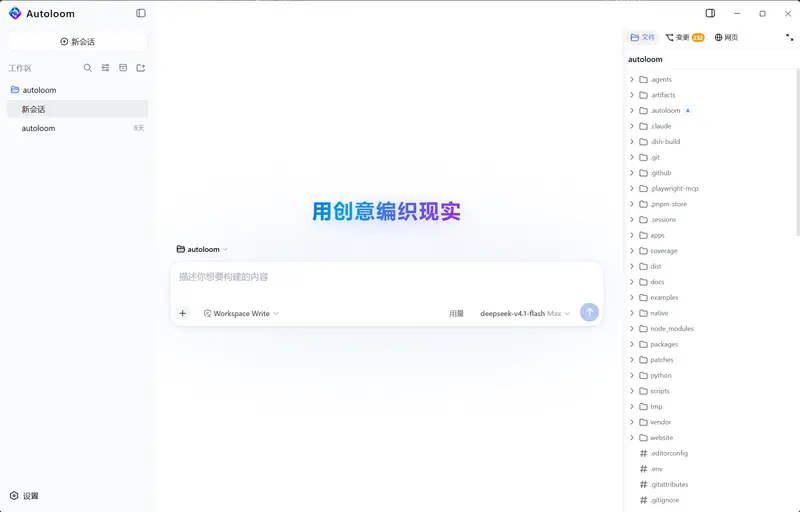Click the patches folder icon
This screenshot has width=800, height=512.
pyautogui.click(x=643, y=360)
